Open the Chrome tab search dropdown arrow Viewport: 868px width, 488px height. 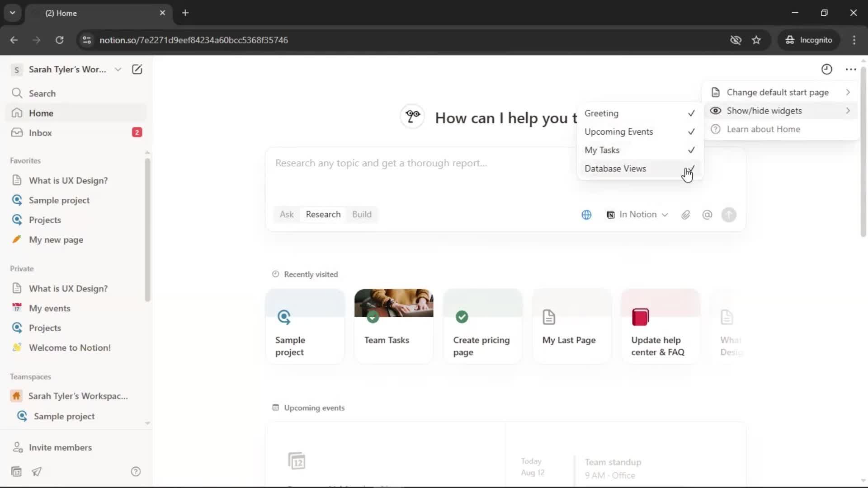point(13,13)
